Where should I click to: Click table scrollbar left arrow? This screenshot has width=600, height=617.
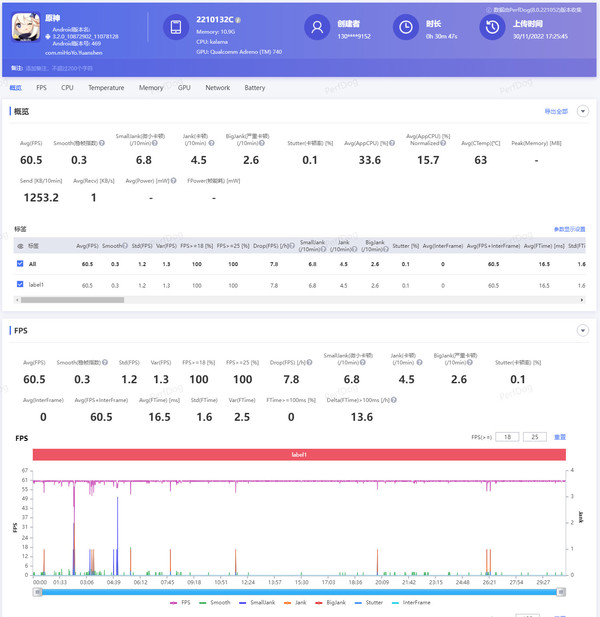pos(17,300)
